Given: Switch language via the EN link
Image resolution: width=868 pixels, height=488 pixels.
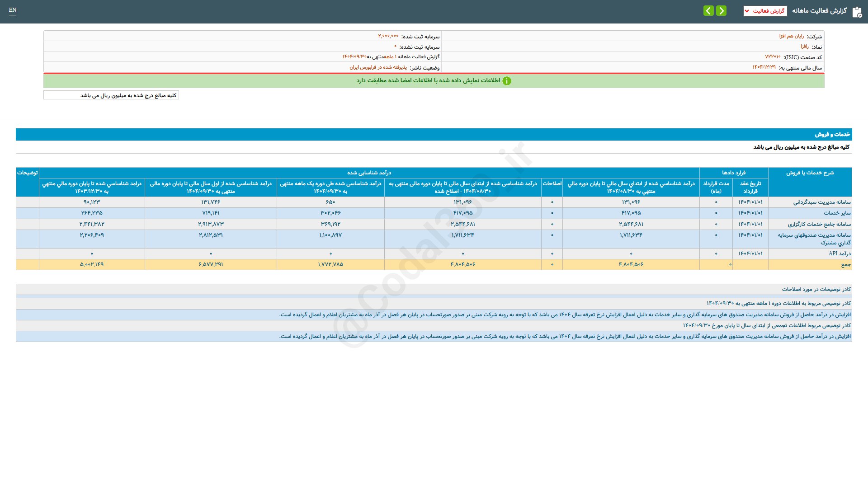Looking at the screenshot, I should (13, 10).
